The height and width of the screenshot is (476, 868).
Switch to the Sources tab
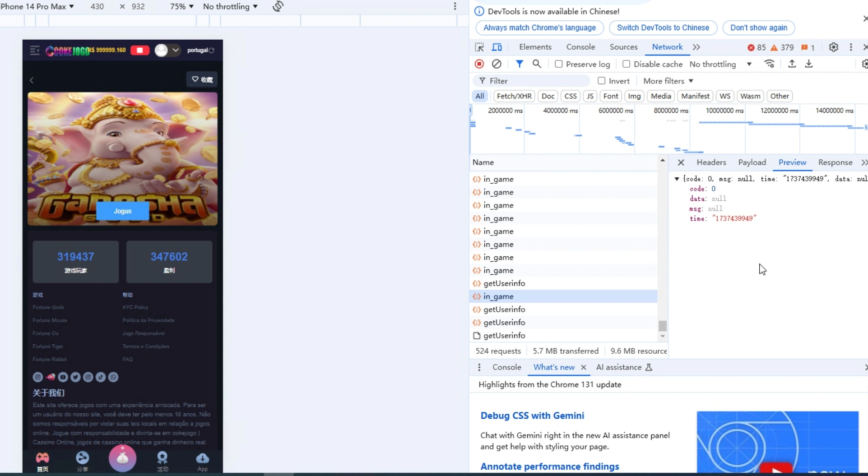[623, 47]
